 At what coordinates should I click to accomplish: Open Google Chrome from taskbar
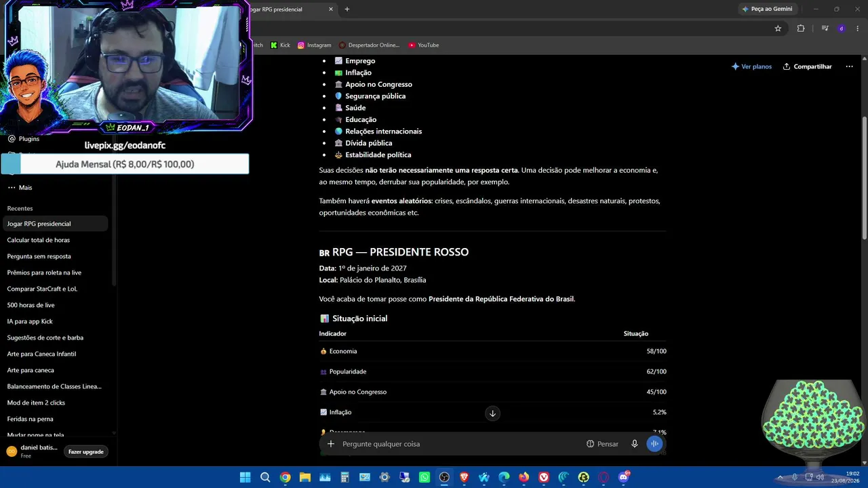point(285,477)
